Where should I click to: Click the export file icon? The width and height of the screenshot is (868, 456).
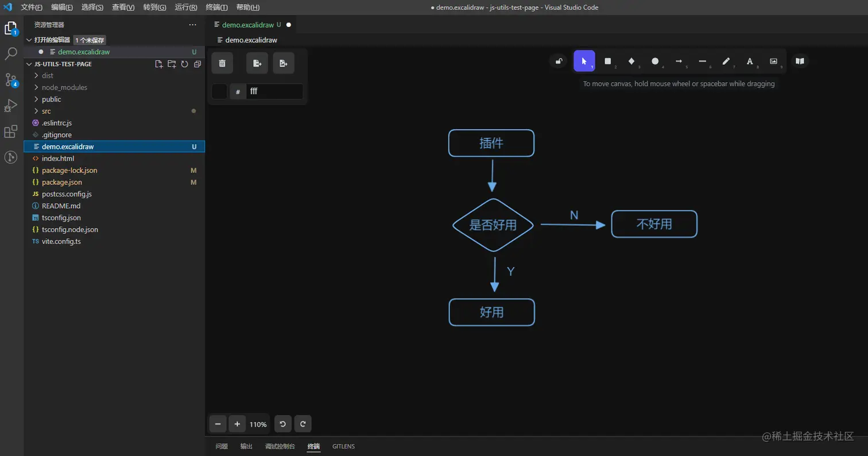point(257,63)
